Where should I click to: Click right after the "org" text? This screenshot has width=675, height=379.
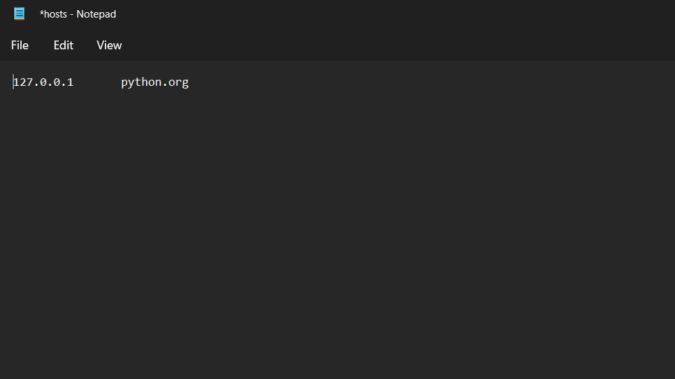pyautogui.click(x=189, y=82)
